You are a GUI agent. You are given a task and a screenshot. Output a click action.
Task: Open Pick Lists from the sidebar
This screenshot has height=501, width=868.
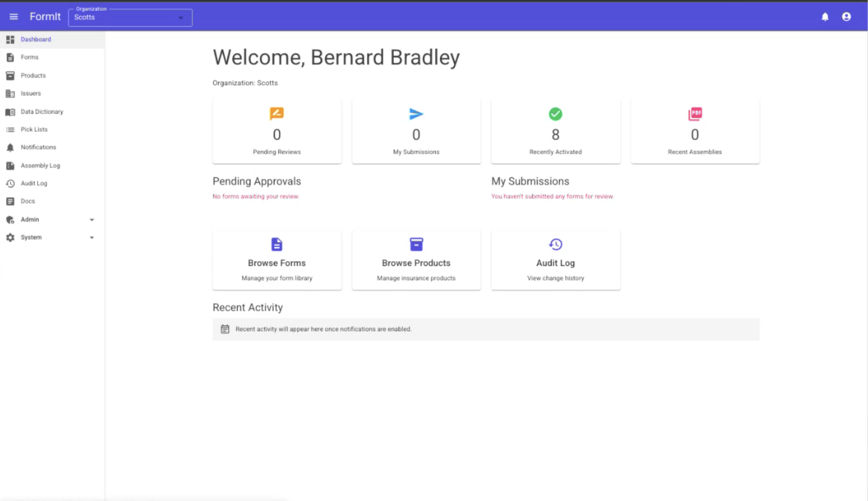pos(34,129)
